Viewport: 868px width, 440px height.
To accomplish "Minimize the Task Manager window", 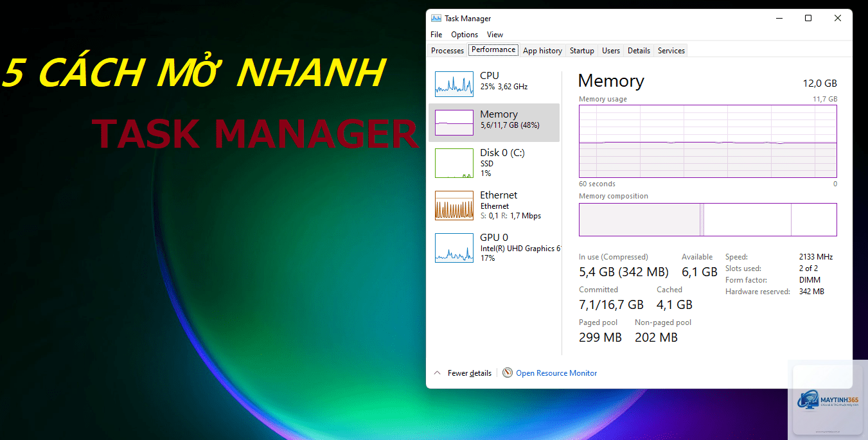I will tap(779, 19).
